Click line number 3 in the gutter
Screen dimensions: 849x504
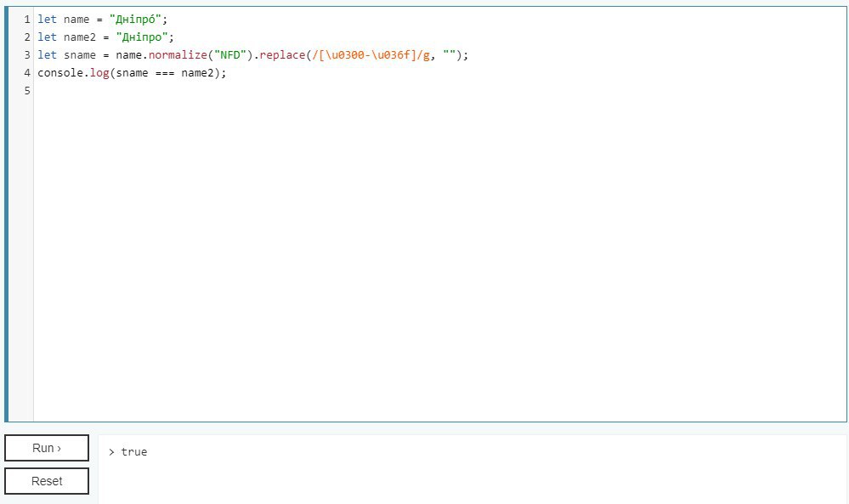(27, 55)
